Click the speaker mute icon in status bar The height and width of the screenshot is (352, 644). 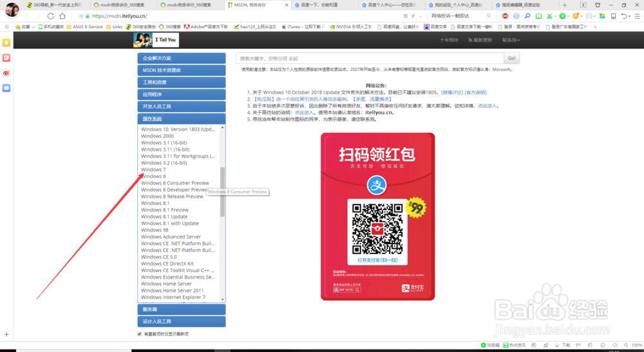pyautogui.click(x=614, y=346)
